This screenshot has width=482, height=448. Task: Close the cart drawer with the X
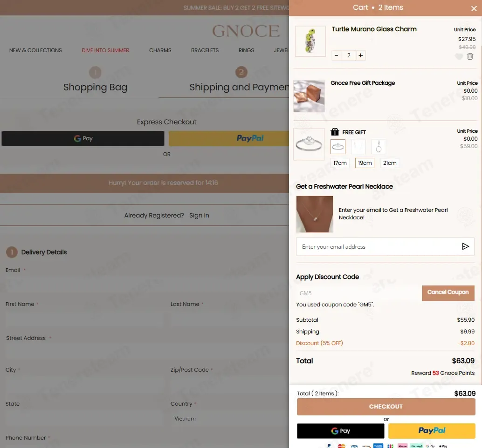(x=474, y=8)
